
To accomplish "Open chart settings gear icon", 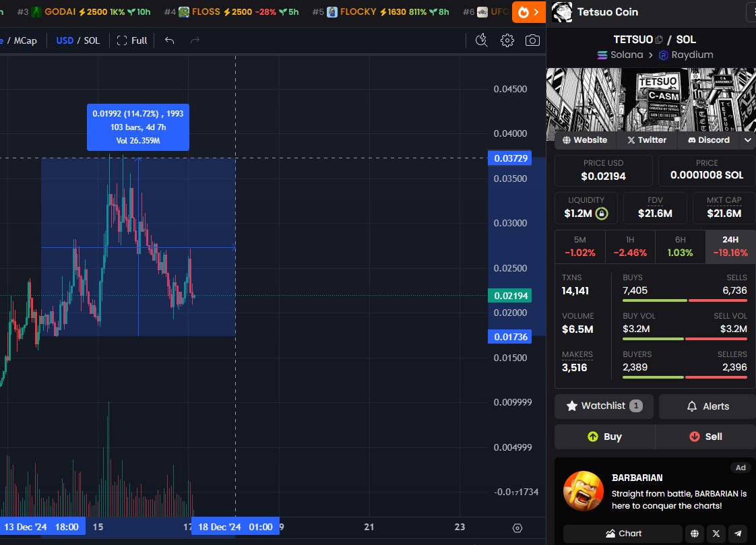I will click(507, 40).
